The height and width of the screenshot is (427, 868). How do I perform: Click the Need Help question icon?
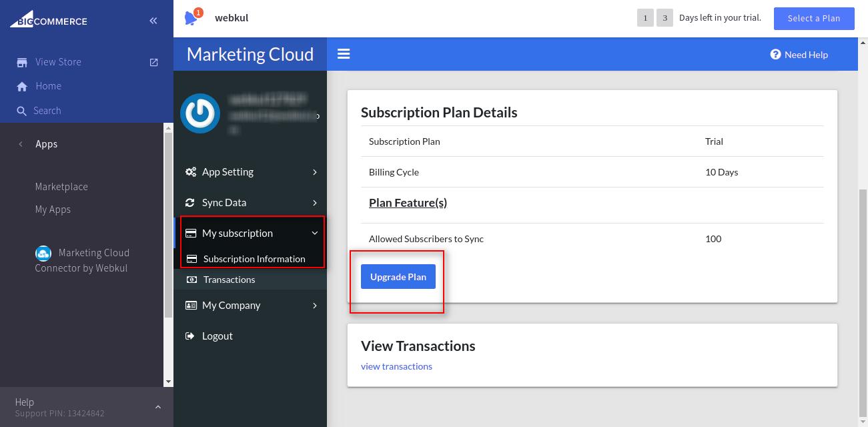pyautogui.click(x=775, y=55)
